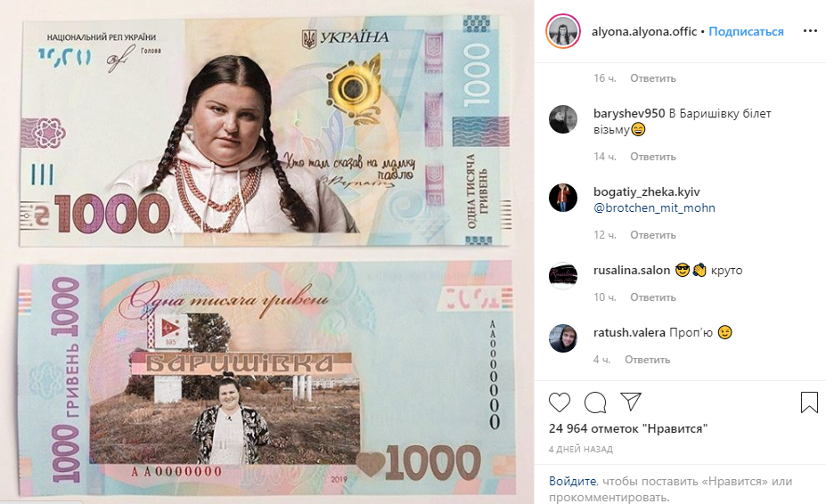Image resolution: width=826 pixels, height=504 pixels.
Task: Open bogatiy_zheka.kyiv commenter avatar
Action: (562, 198)
